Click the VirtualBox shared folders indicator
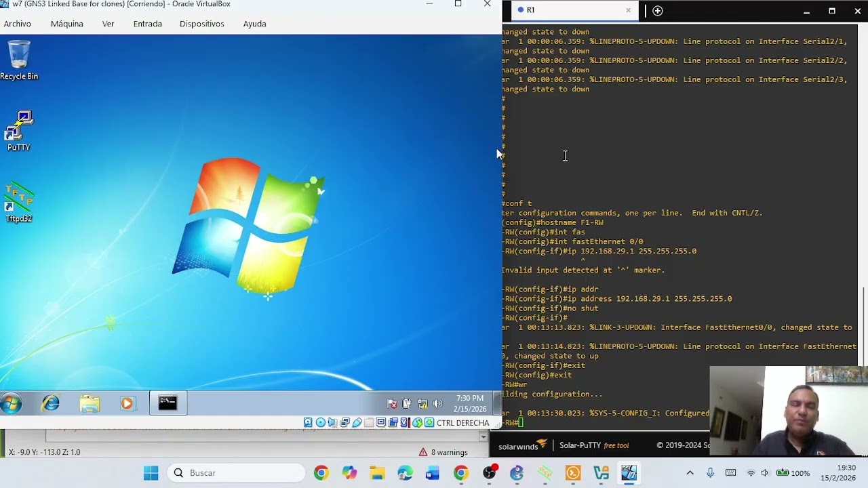 click(x=369, y=423)
